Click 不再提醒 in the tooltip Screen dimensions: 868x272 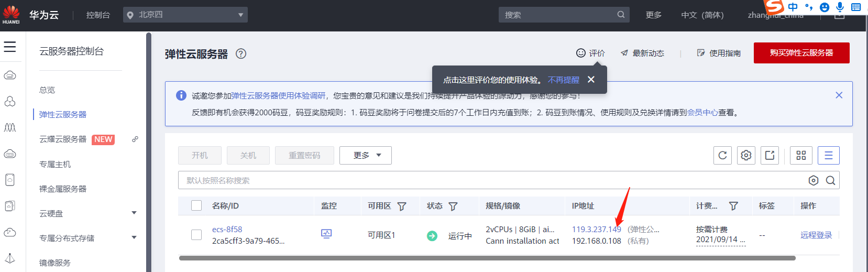point(564,80)
